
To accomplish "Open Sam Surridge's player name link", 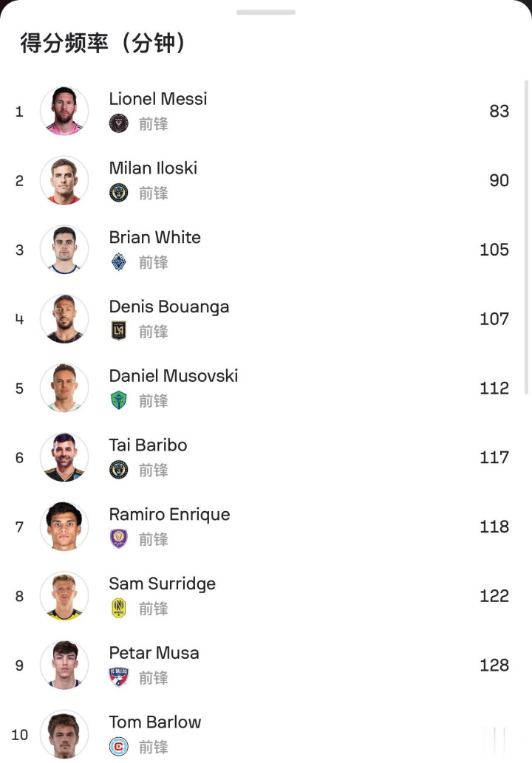I will (x=163, y=584).
